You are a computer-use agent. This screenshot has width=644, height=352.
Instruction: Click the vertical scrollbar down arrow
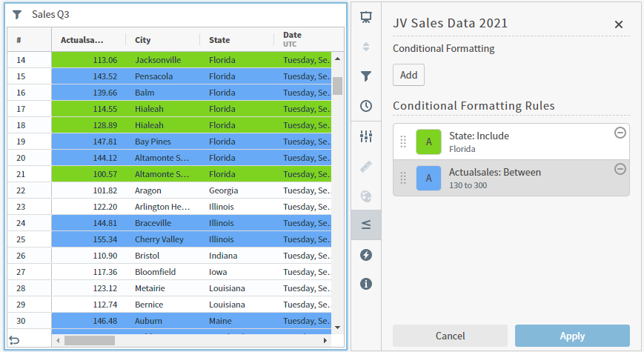[x=338, y=328]
